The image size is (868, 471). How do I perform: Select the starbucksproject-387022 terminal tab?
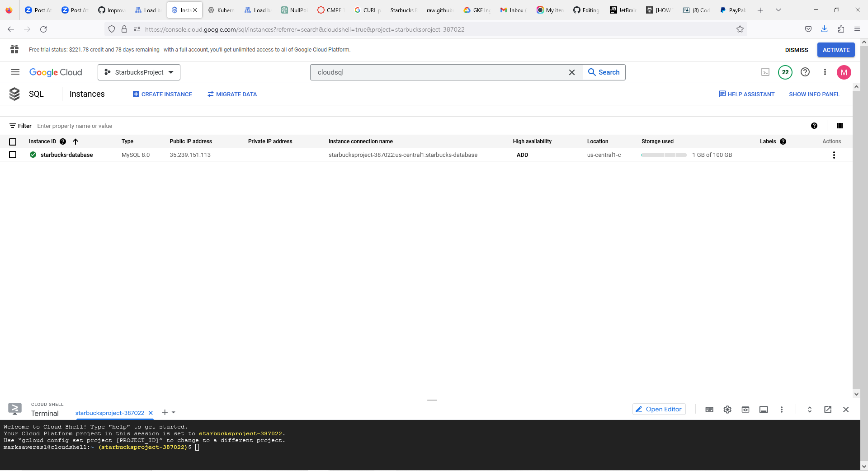[110, 413]
